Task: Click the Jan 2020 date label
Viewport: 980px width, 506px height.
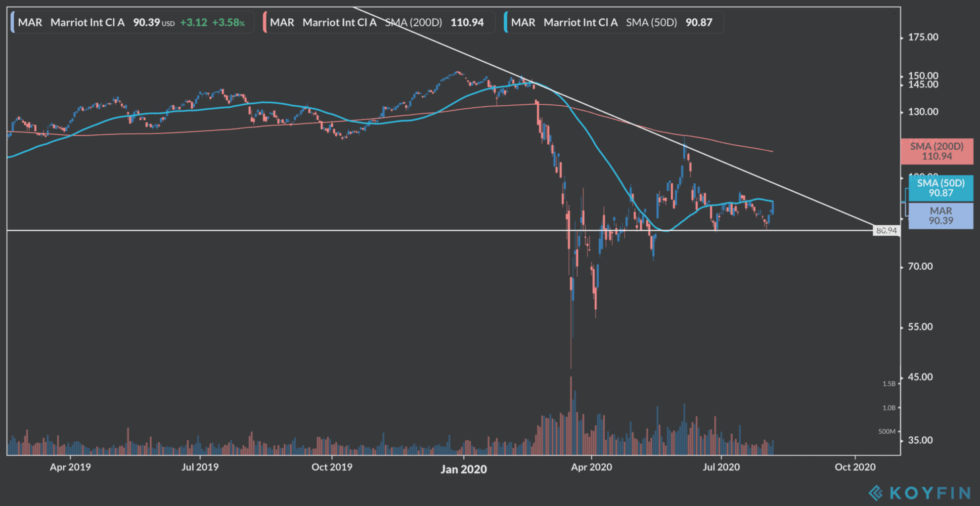Action: click(x=464, y=469)
